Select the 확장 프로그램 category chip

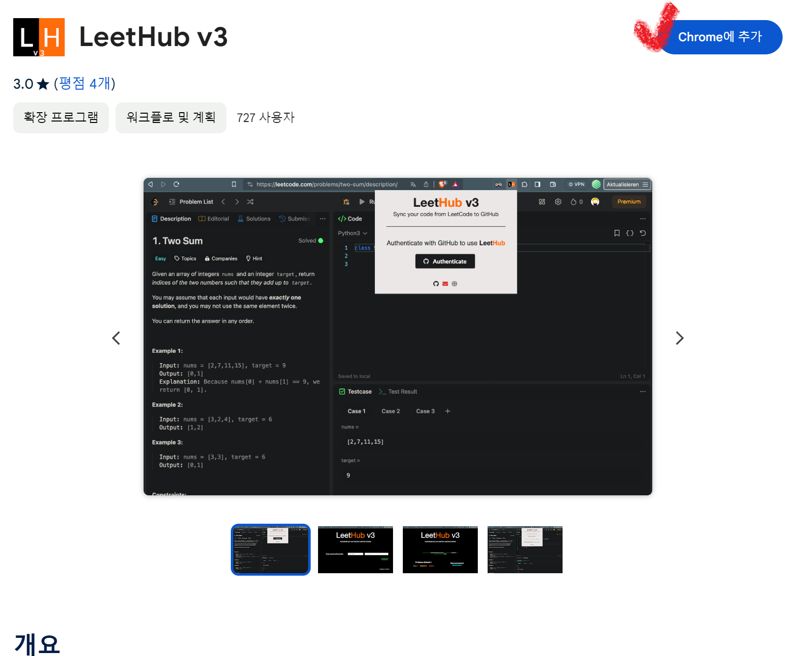61,118
